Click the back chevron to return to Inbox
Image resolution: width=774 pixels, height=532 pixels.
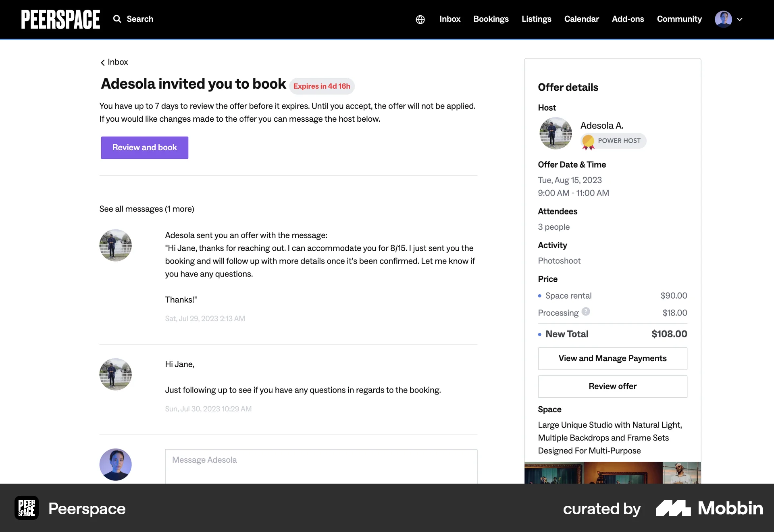click(103, 62)
